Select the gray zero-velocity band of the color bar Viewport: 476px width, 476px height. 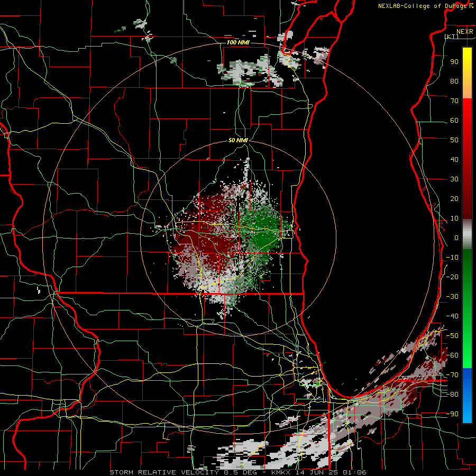(467, 234)
